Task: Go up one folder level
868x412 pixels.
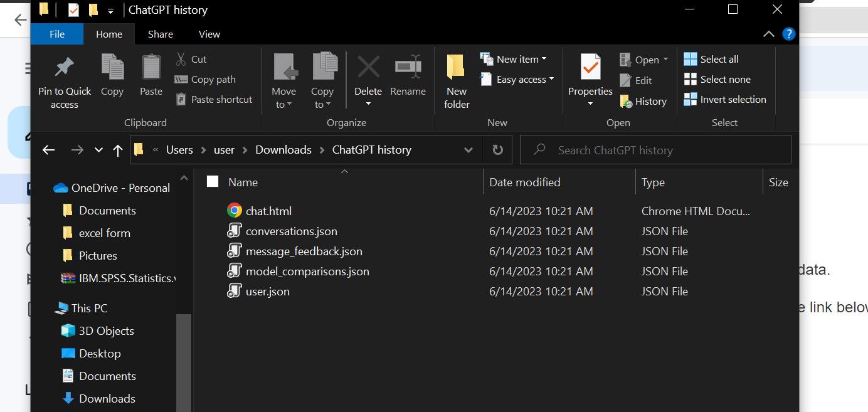Action: point(118,150)
